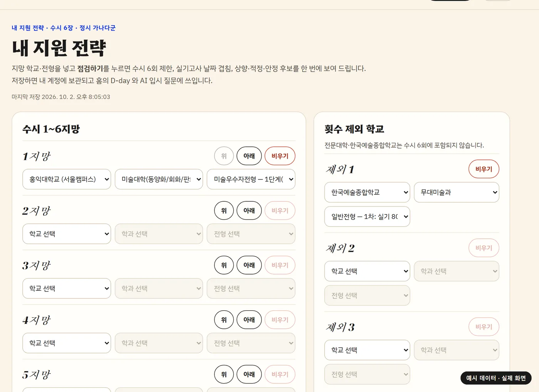Open the 제외 3 학교 선택 dropdown

pos(367,350)
